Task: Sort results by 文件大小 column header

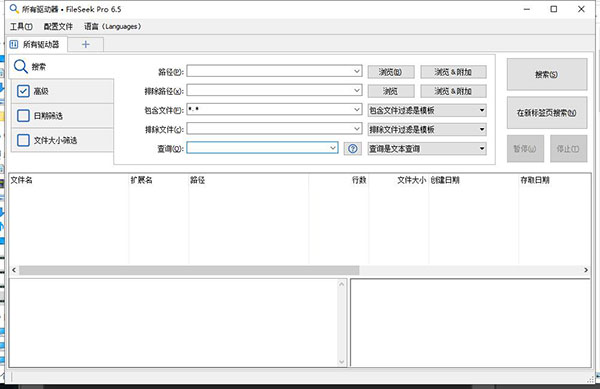Action: pyautogui.click(x=398, y=180)
